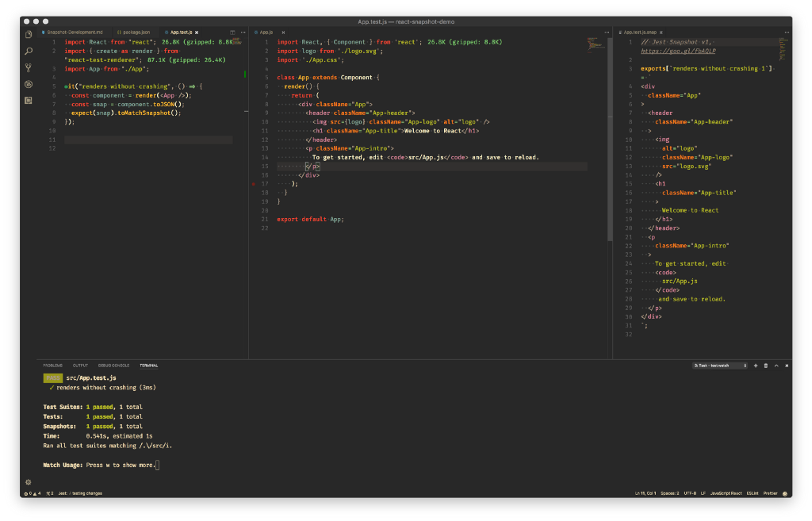
Task: Toggle the breakpoint on line 17
Action: [254, 183]
